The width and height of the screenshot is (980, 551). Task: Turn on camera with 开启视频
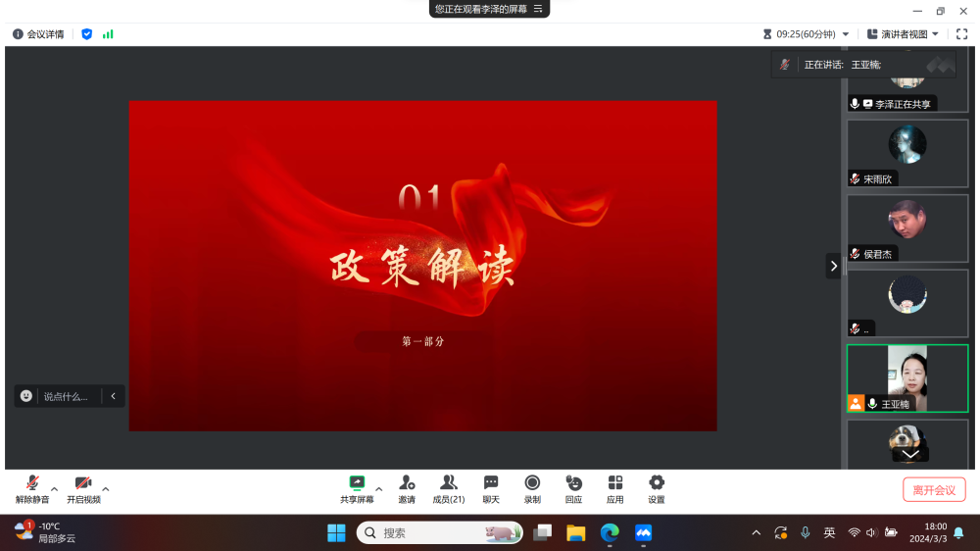[83, 489]
